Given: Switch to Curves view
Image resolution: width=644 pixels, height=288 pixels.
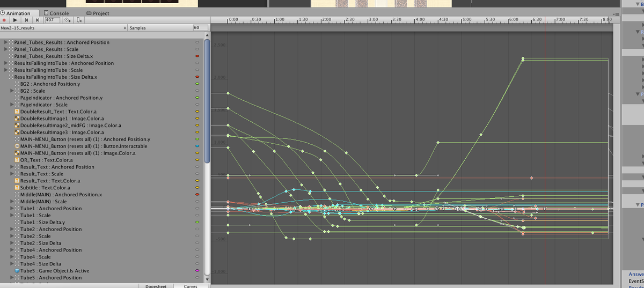Looking at the screenshot, I should [x=191, y=286].
